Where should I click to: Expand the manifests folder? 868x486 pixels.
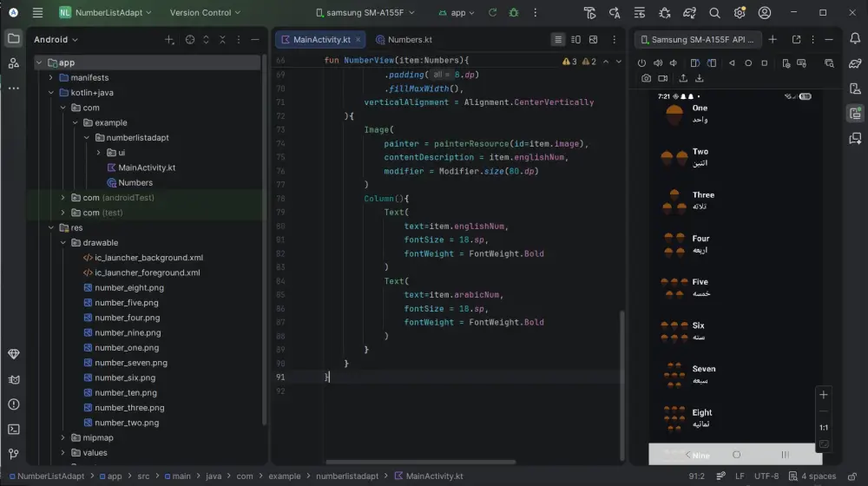pyautogui.click(x=51, y=77)
